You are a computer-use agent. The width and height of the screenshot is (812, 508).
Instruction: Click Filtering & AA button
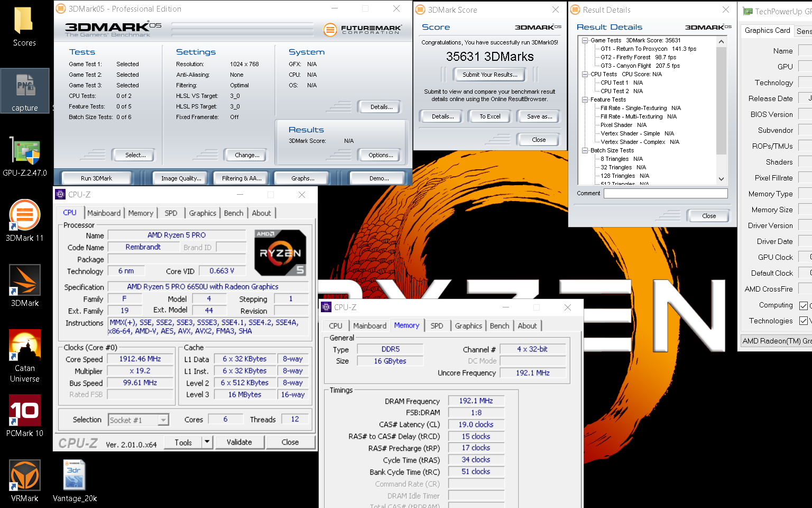point(242,178)
